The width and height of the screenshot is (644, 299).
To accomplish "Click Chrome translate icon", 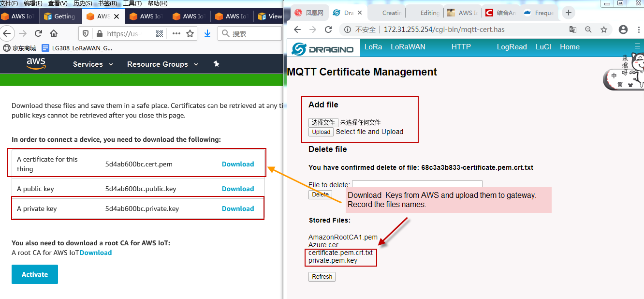I will 573,30.
